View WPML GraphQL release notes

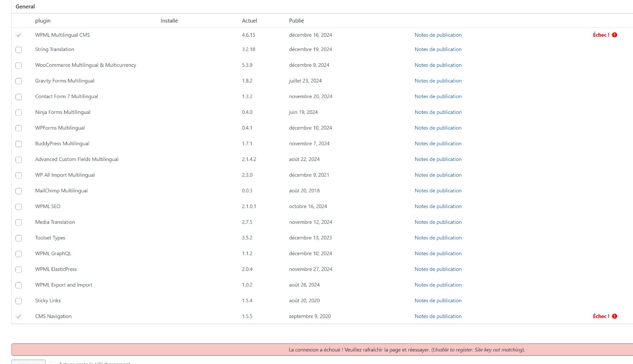438,253
